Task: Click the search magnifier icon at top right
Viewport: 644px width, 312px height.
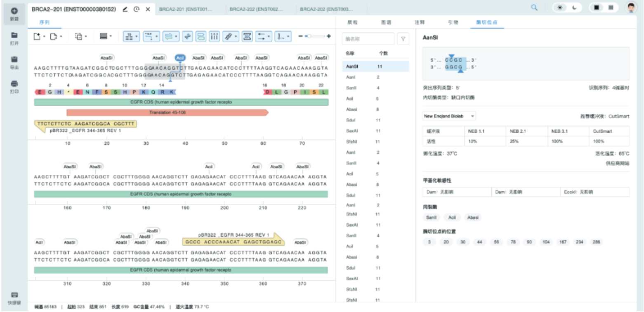Action: click(x=534, y=7)
